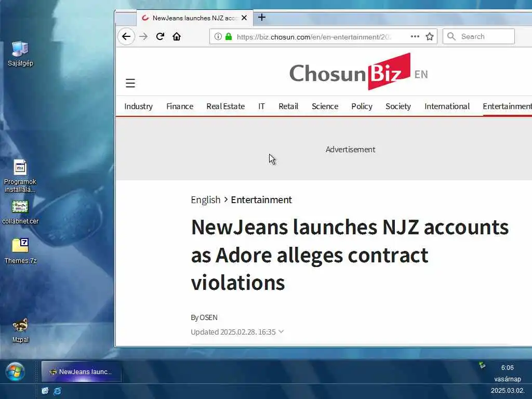
Task: Follow the Entertainment breadcrumb link
Action: (x=261, y=200)
